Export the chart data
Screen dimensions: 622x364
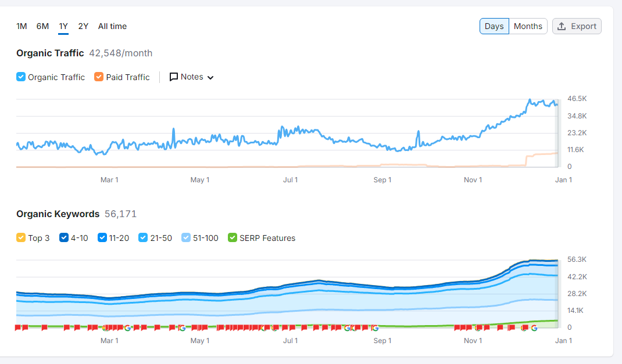pos(577,26)
